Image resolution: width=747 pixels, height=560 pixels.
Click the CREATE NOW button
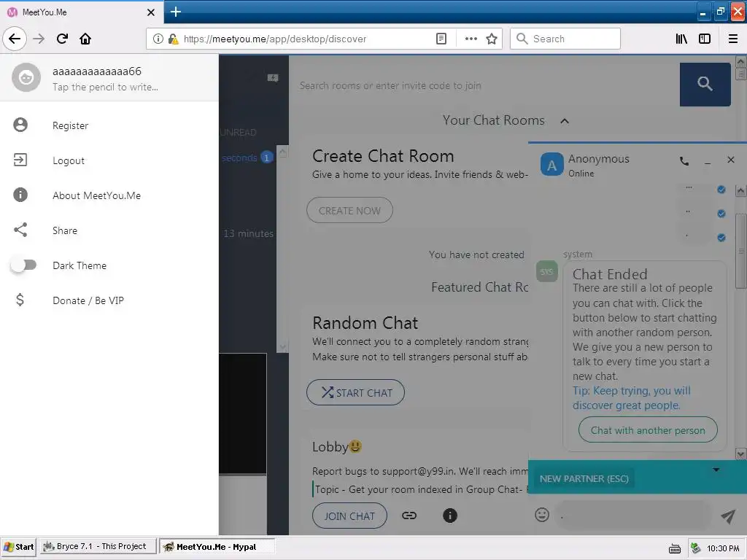tap(349, 211)
